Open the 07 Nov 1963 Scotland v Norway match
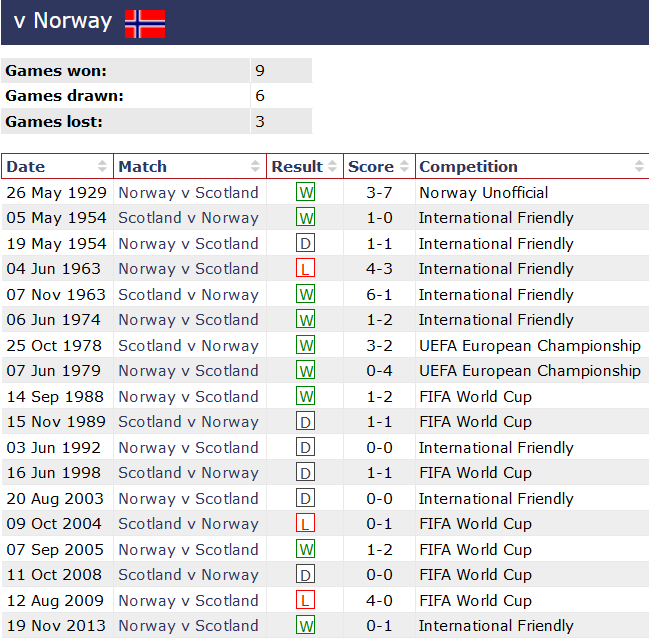The width and height of the screenshot is (649, 640). tap(188, 294)
